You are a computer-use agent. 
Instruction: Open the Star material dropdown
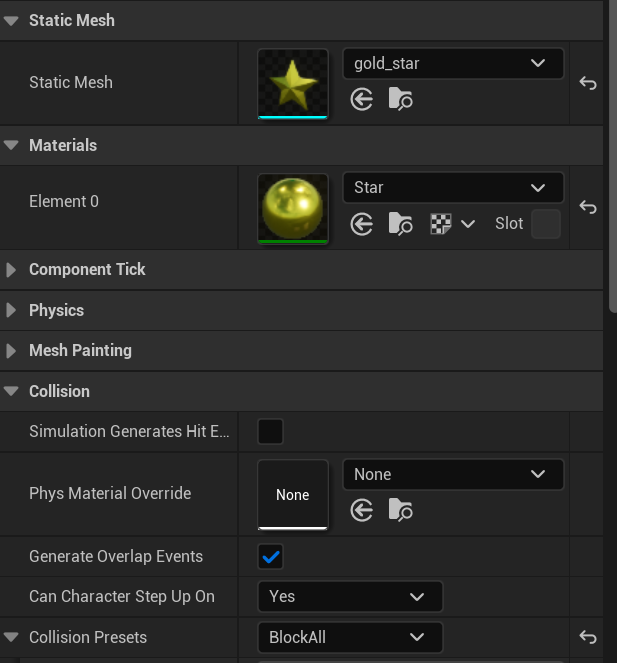click(453, 187)
